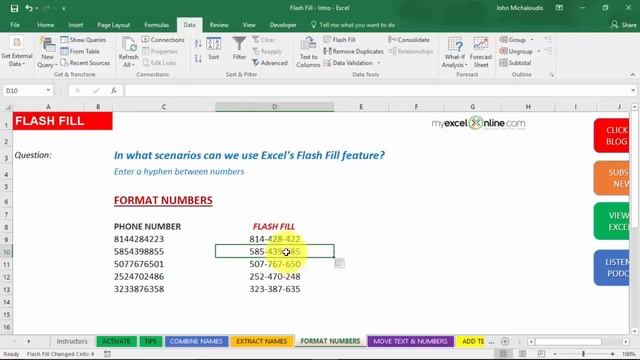Screen dimensions: 640x360
Task: Click the macro recording icon in status bar
Action: [x=107, y=354]
